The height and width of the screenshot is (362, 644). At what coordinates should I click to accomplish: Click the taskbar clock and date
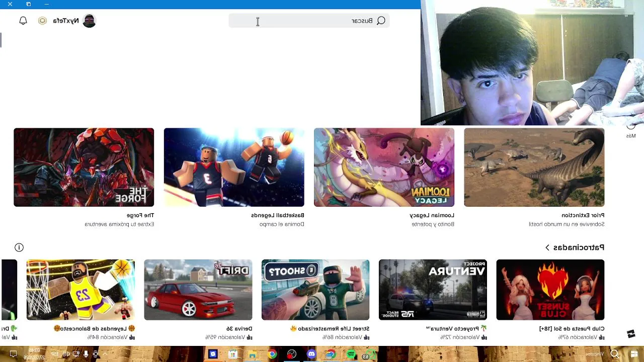tap(34, 354)
